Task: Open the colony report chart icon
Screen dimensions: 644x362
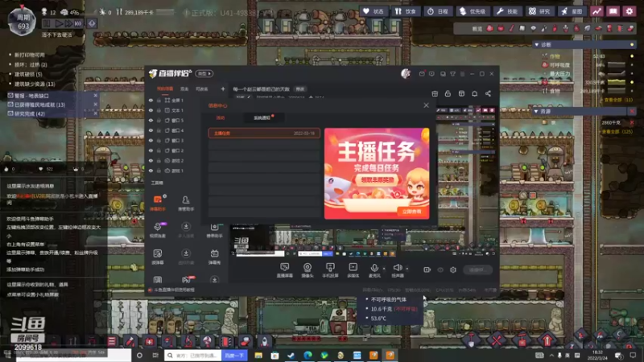Action: [x=597, y=11]
